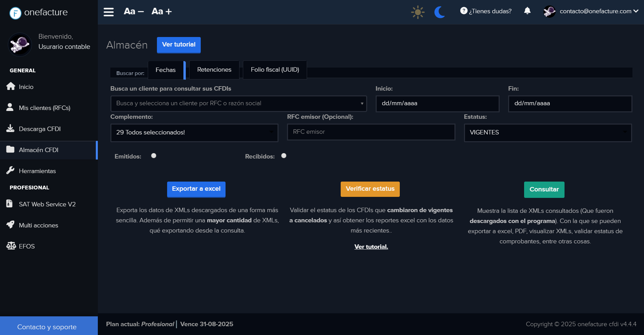644x335 pixels.
Task: Click the Inicio home icon
Action: click(11, 86)
